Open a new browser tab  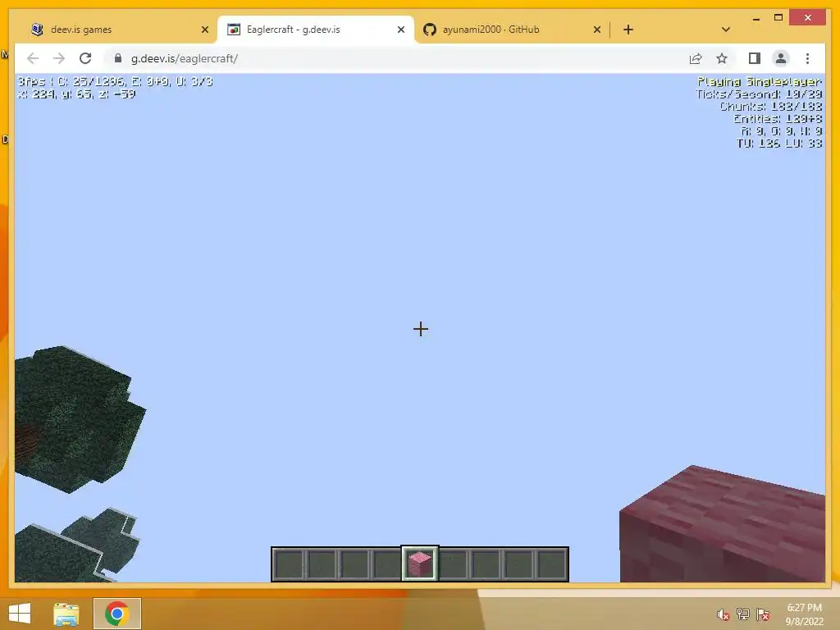pyautogui.click(x=628, y=30)
